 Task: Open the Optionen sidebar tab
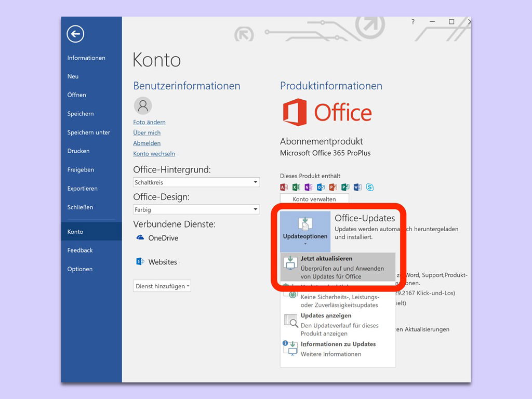pos(80,269)
